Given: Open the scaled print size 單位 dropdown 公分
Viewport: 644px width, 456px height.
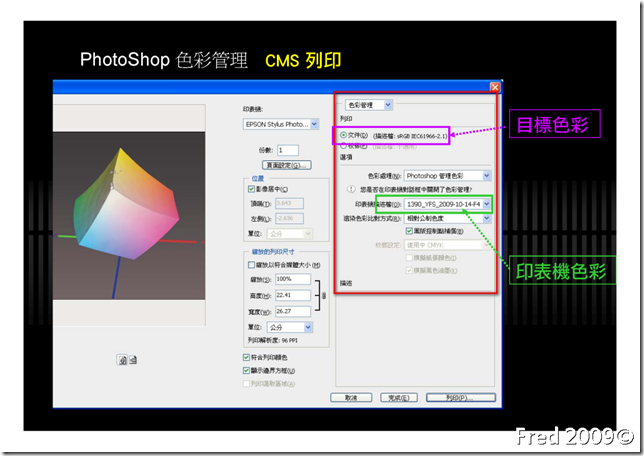Looking at the screenshot, I should point(290,327).
